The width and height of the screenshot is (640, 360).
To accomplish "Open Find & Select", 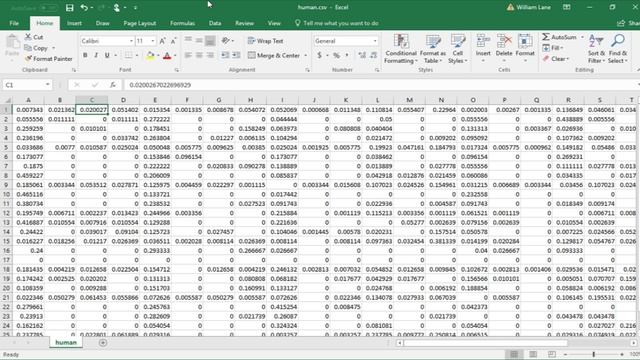I will coord(618,49).
